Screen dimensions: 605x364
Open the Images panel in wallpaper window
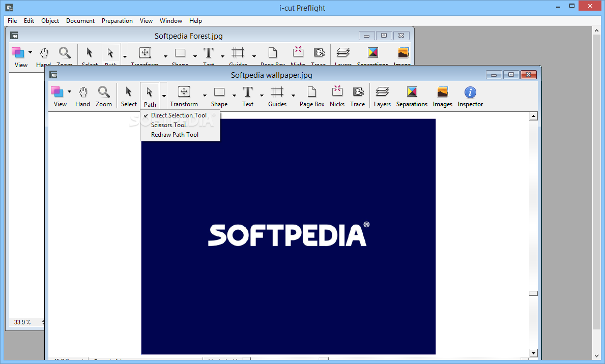point(443,97)
